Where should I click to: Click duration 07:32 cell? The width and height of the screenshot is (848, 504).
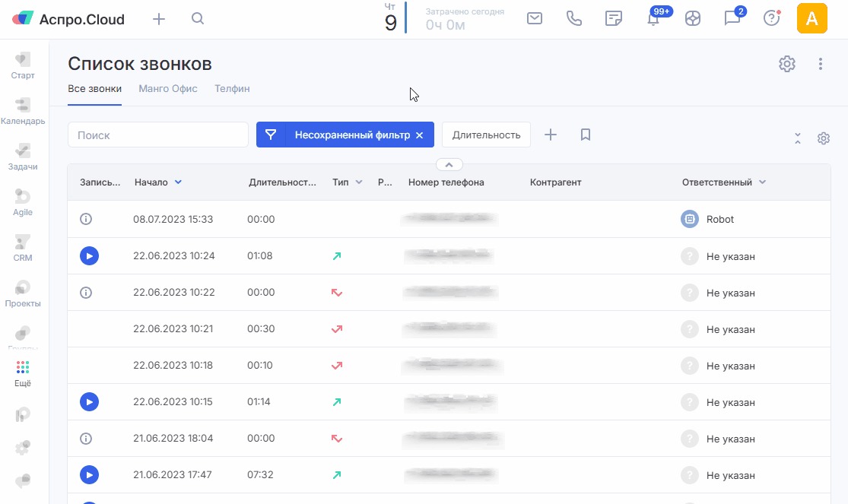(x=260, y=475)
